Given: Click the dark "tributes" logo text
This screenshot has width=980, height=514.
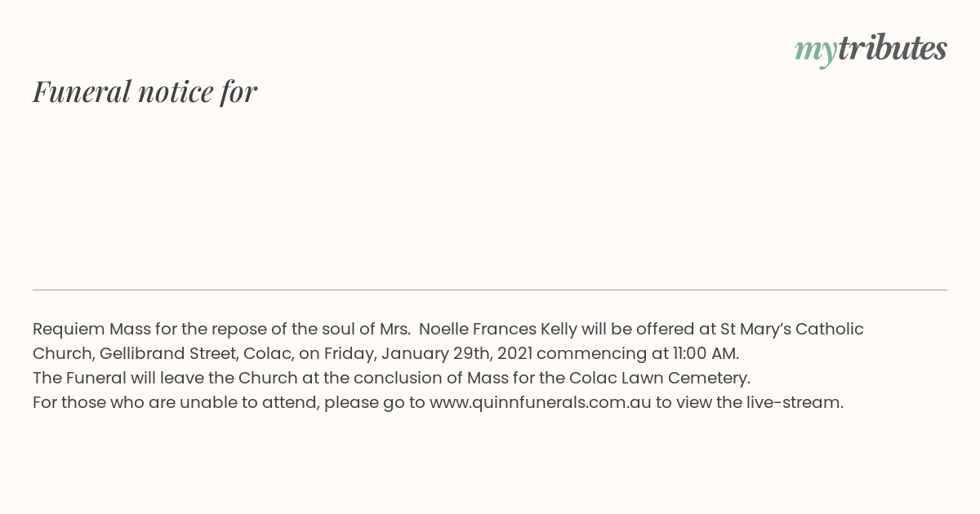Looking at the screenshot, I should pyautogui.click(x=892, y=48).
